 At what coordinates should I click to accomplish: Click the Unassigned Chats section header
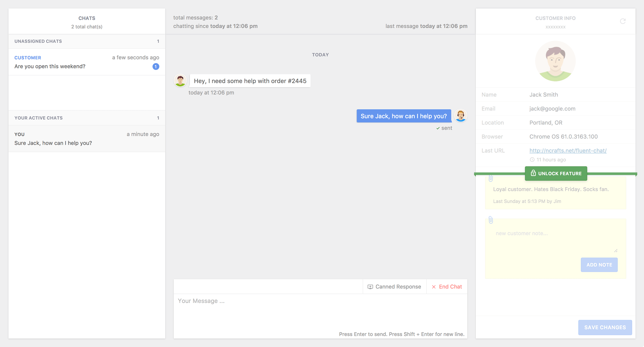pyautogui.click(x=87, y=41)
